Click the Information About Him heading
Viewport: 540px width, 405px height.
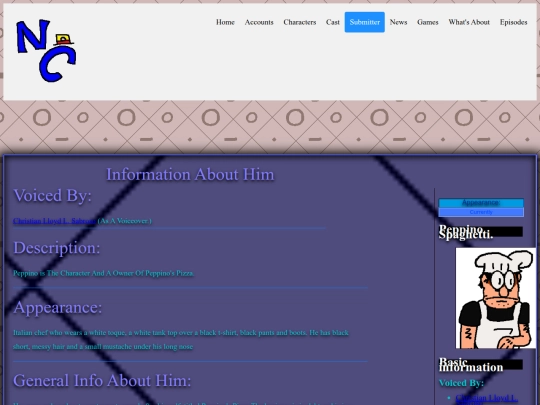pos(190,174)
